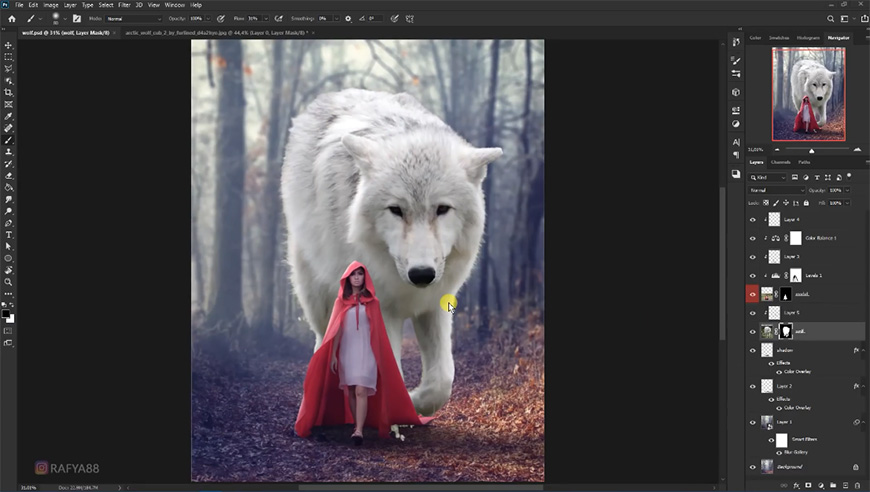Collapse Layer 2 effects arrow
870x492 pixels.
(x=864, y=386)
